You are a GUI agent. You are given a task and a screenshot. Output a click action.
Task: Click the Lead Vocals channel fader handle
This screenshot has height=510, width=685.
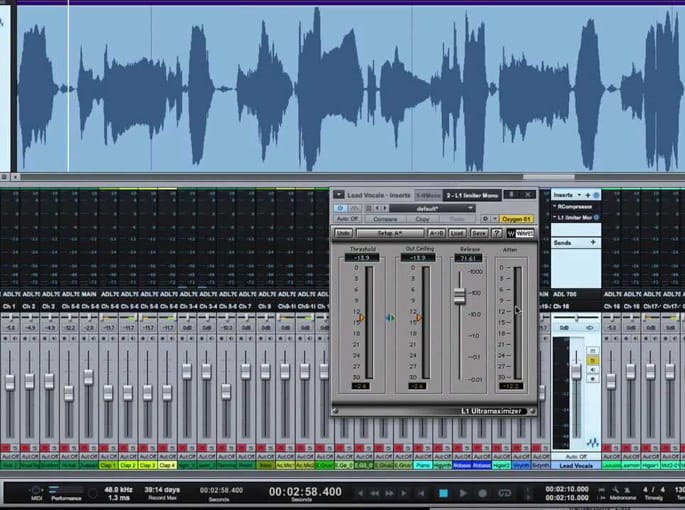tap(576, 371)
